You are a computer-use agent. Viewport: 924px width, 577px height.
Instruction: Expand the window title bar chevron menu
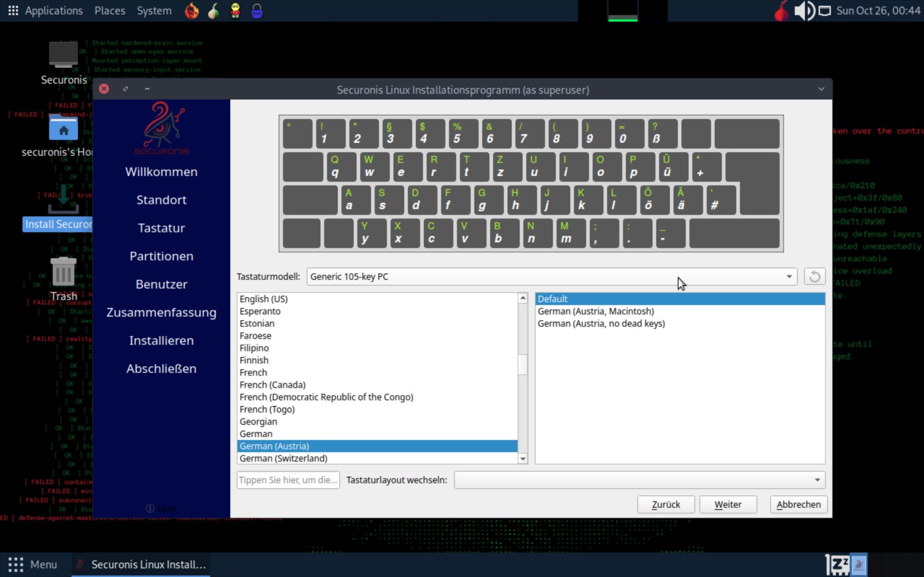tap(821, 89)
